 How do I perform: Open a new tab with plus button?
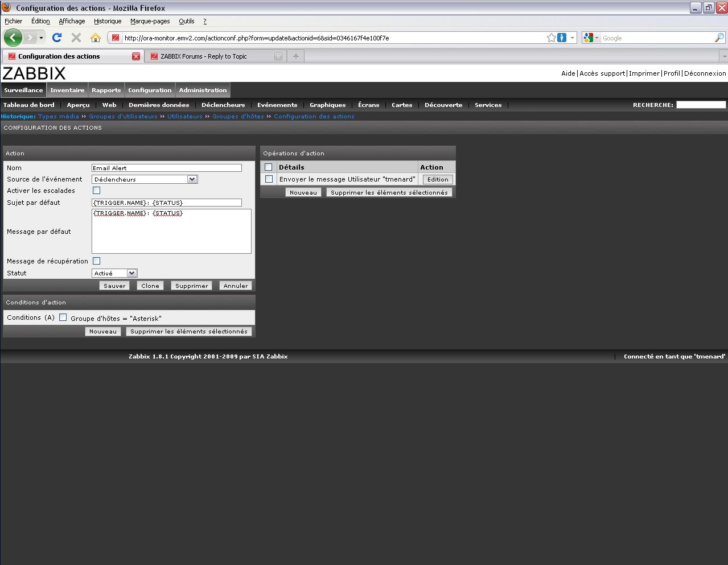tap(296, 56)
